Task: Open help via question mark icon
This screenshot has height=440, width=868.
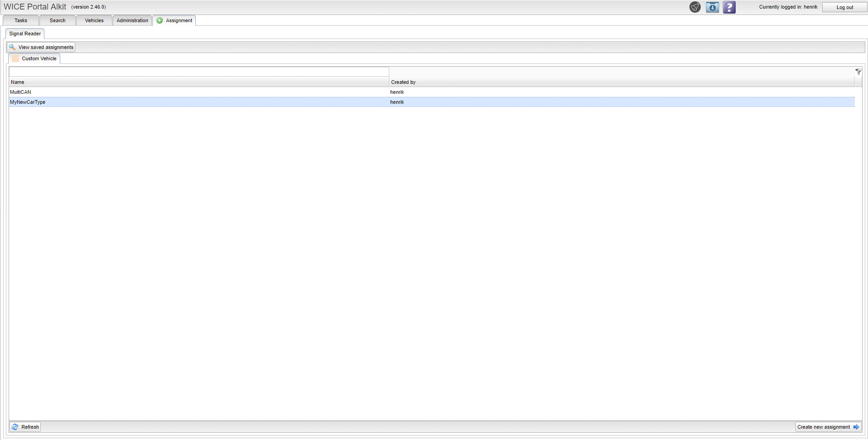Action: (x=729, y=7)
